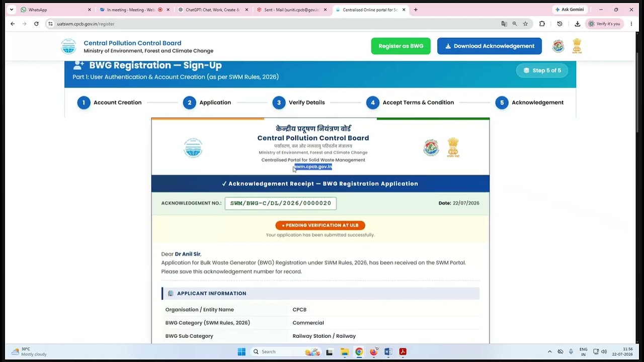Open the Windows Start menu
This screenshot has height=362, width=644.
pos(242,351)
